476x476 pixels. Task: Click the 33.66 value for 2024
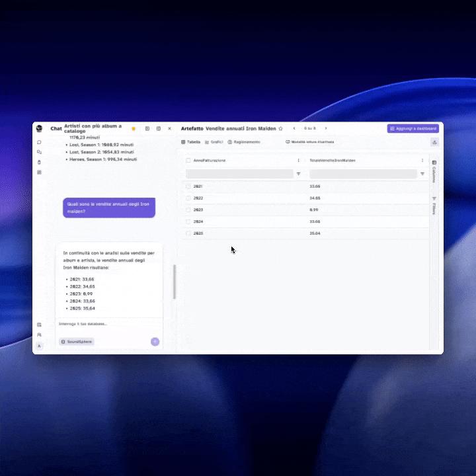point(315,221)
